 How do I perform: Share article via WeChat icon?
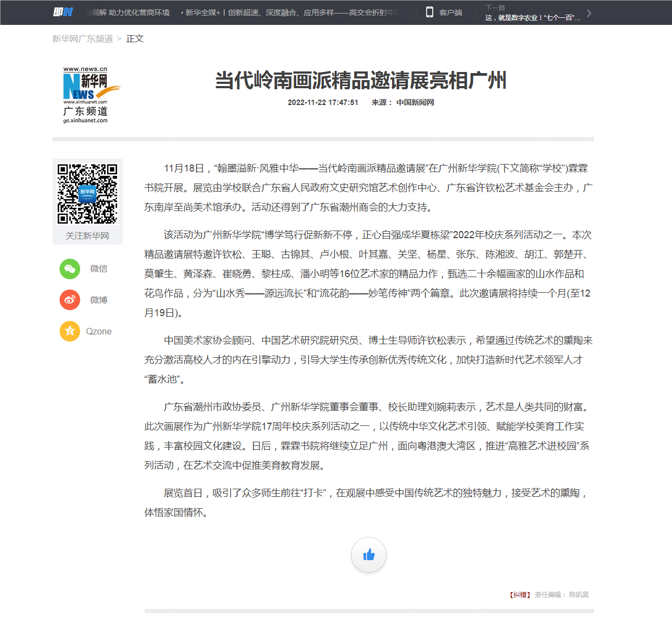click(x=70, y=269)
